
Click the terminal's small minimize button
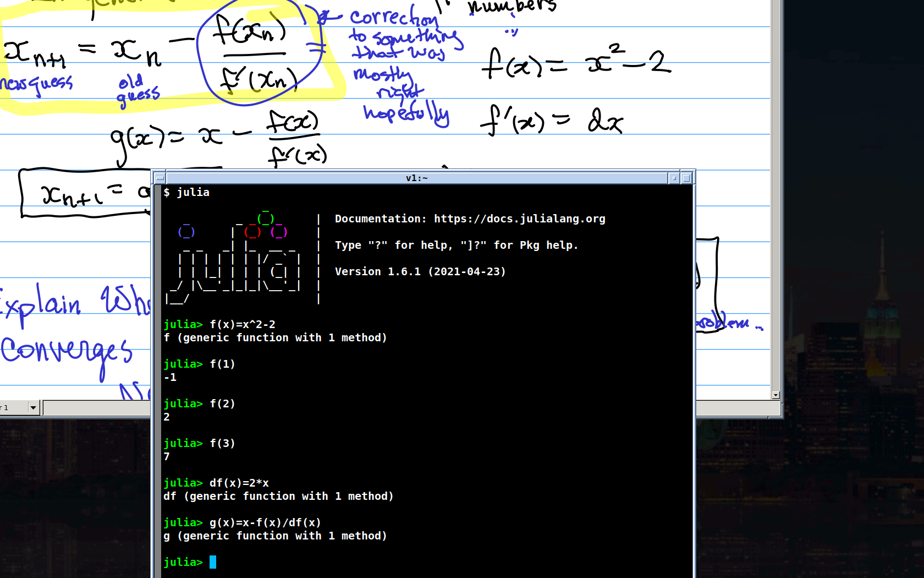pos(674,178)
